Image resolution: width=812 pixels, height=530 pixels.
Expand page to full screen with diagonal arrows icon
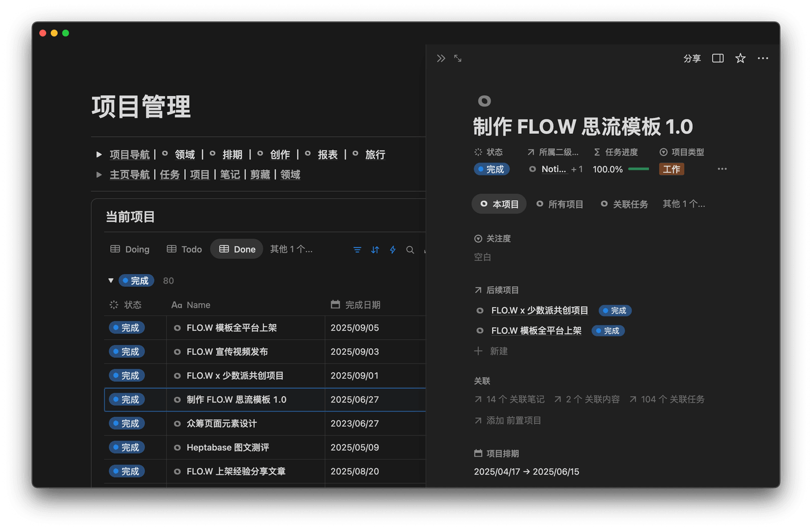458,58
